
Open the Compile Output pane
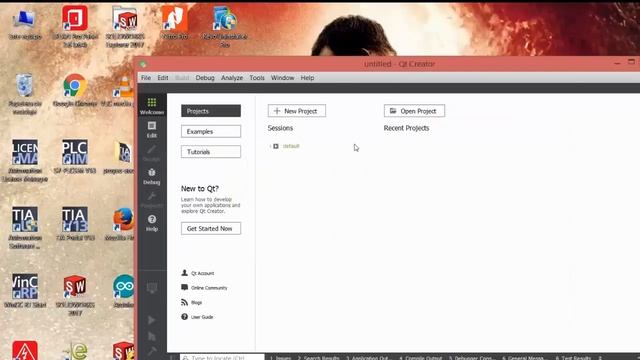click(420, 358)
